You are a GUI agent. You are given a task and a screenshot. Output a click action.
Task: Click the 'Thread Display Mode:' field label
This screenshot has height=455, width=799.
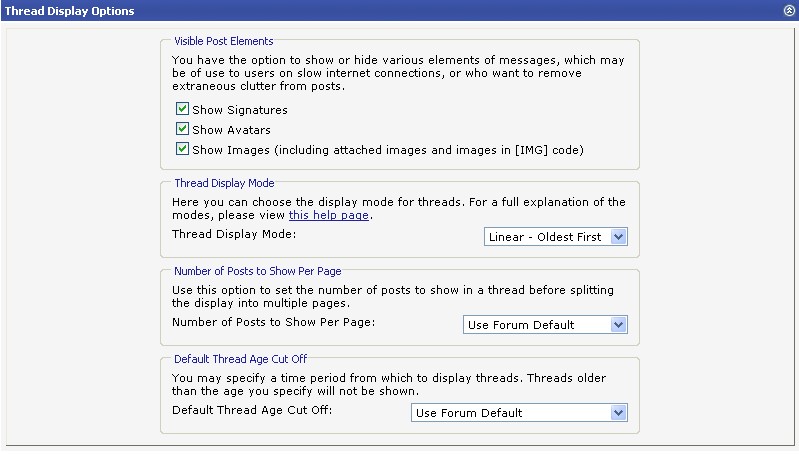point(234,234)
